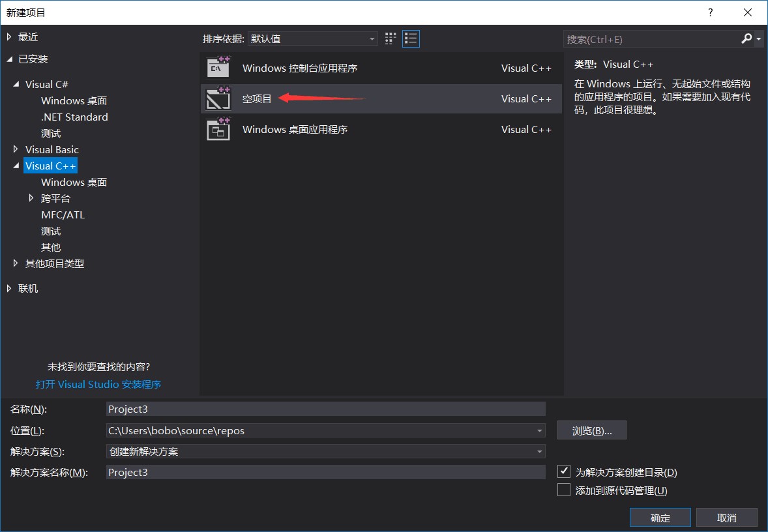Enable 'Add to source control' checkbox

pyautogui.click(x=564, y=490)
